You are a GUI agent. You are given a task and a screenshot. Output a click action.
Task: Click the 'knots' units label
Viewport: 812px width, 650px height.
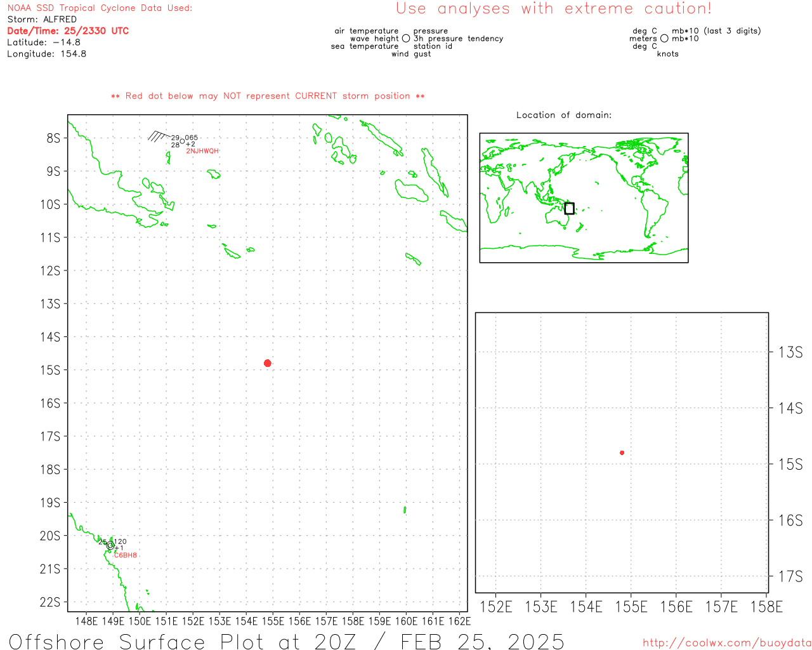pos(668,54)
